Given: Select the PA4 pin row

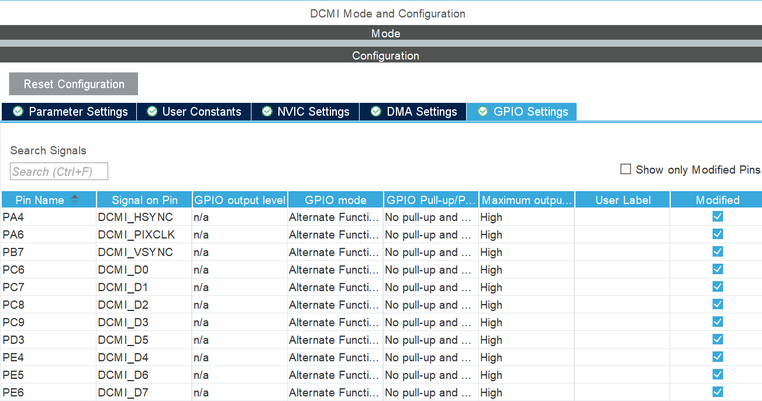Looking at the screenshot, I should (x=381, y=217).
